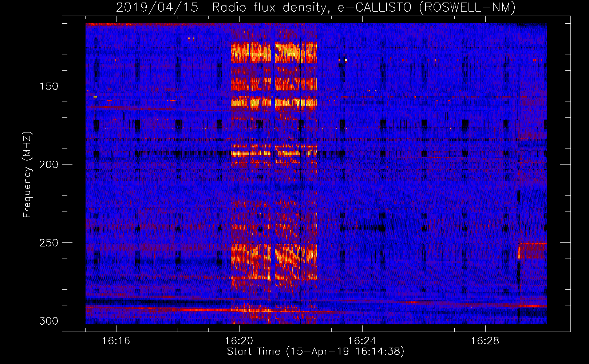Click the 16:28 time tick label
Viewport: 589px width, 364px height.
(485, 341)
